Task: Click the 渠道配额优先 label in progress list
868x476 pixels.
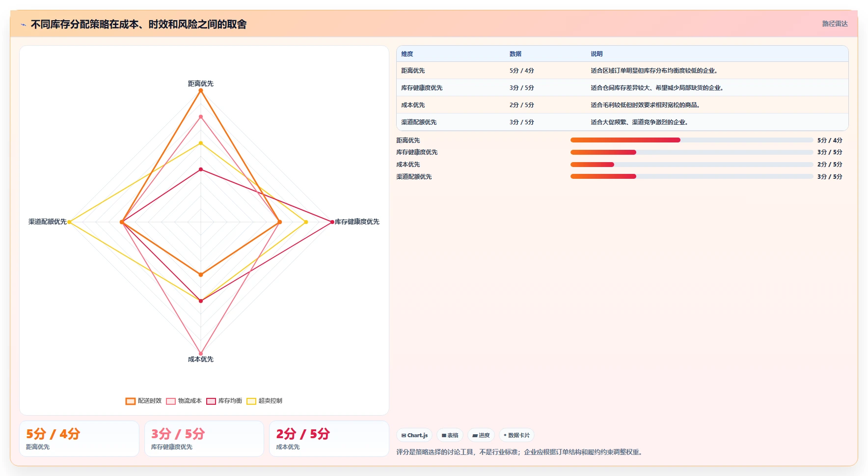Action: [x=414, y=177]
